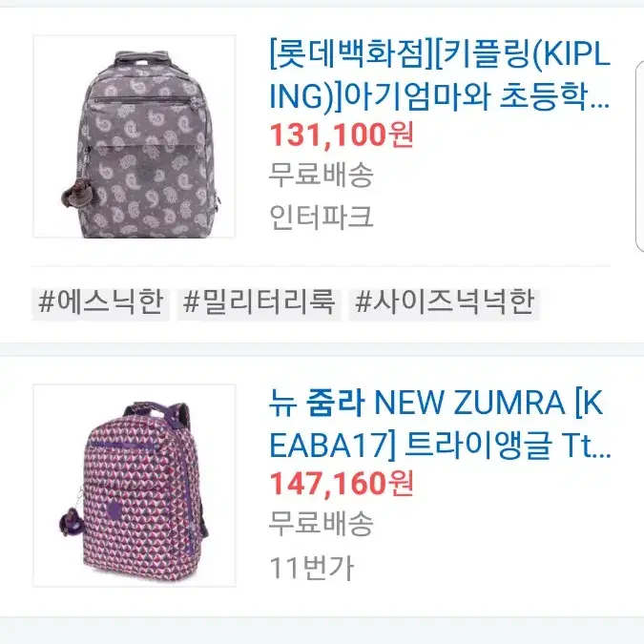
Task: Open the 뉴 줌라 NEW ZUMRA product link
Action: (440, 425)
